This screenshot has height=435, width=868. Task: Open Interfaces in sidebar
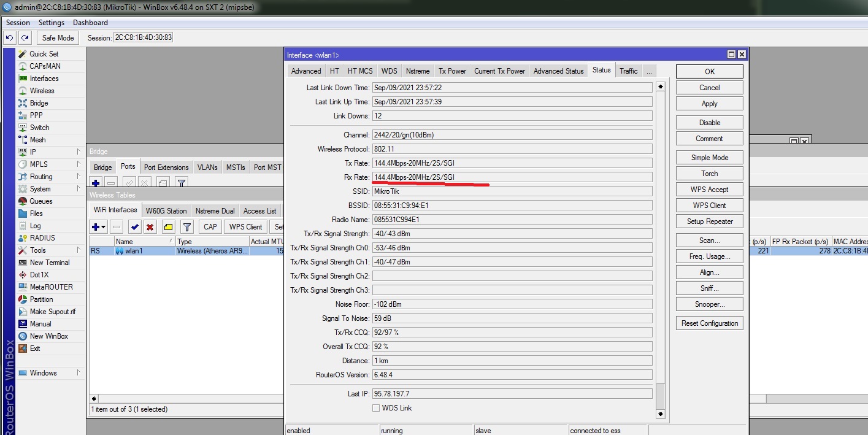pyautogui.click(x=44, y=79)
